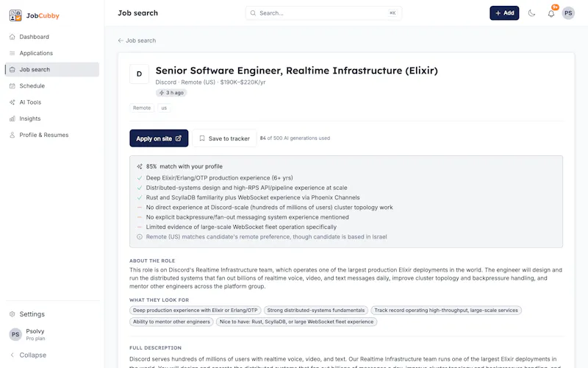Click the Discord company logo D

pos(139,74)
